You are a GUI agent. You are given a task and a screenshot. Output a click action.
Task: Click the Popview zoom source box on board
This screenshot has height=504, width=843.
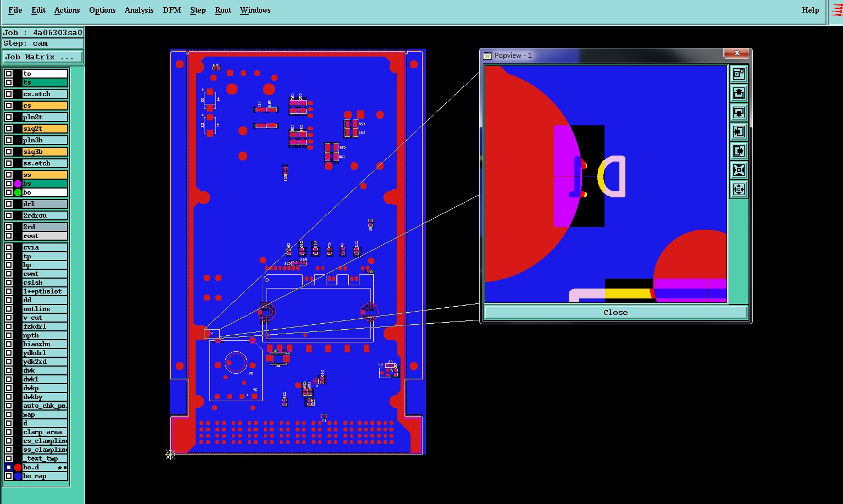click(212, 334)
